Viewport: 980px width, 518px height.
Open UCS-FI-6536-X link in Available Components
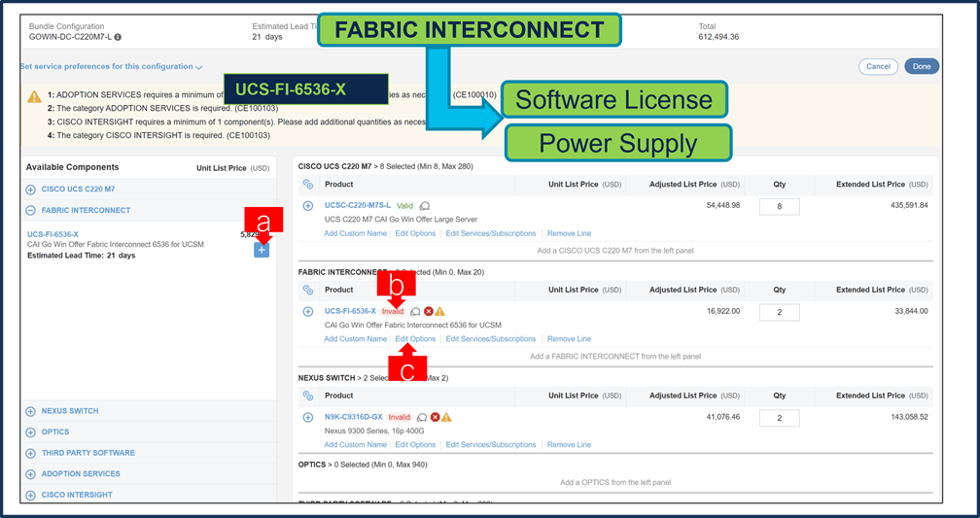pos(53,234)
